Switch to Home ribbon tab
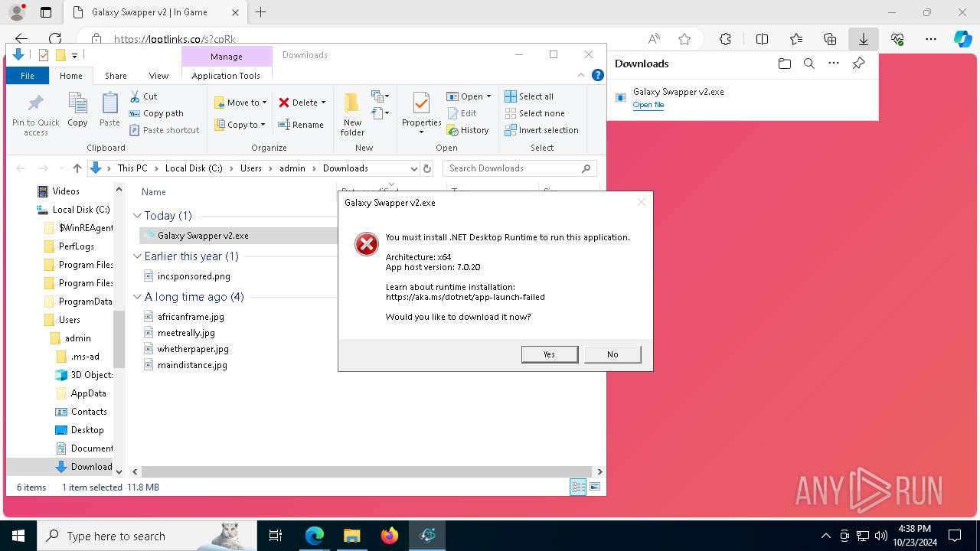The height and width of the screenshot is (551, 980). pos(71,76)
